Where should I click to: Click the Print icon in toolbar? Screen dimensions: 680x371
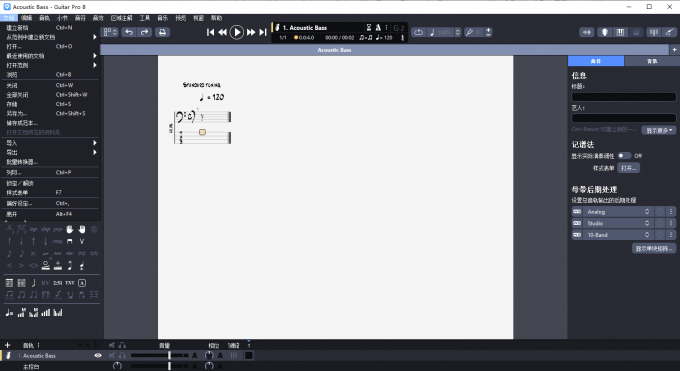point(162,32)
